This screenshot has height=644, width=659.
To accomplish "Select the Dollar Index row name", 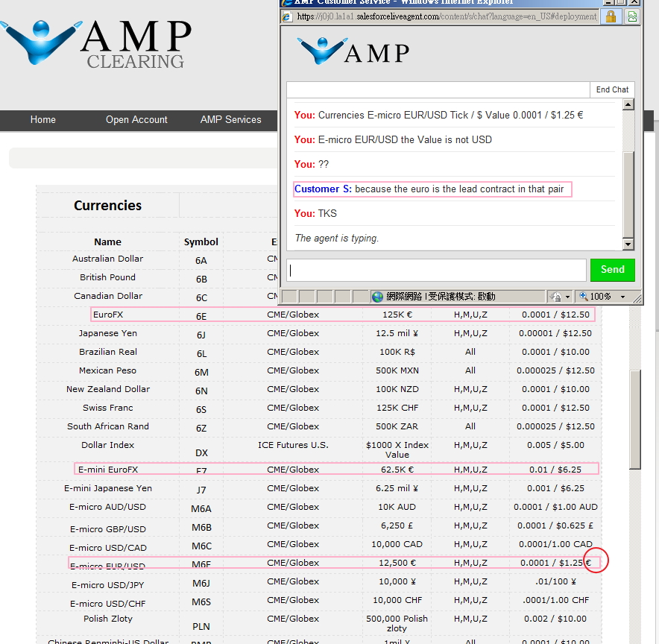I will pos(107,445).
